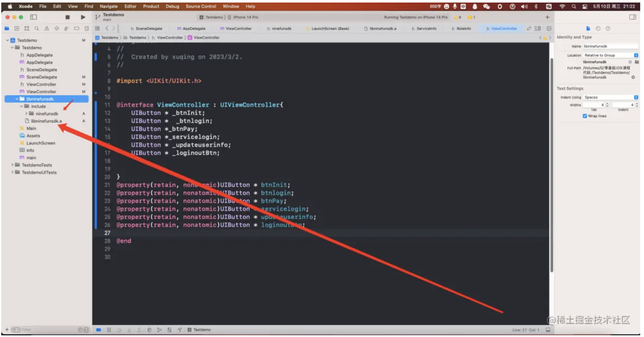Viewport: 644px width, 337px height.
Task: Open the Source Control menu
Action: 201,6
